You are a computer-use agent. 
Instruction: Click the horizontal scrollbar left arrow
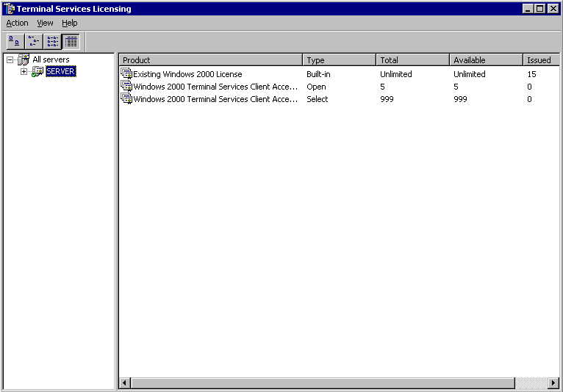[124, 383]
